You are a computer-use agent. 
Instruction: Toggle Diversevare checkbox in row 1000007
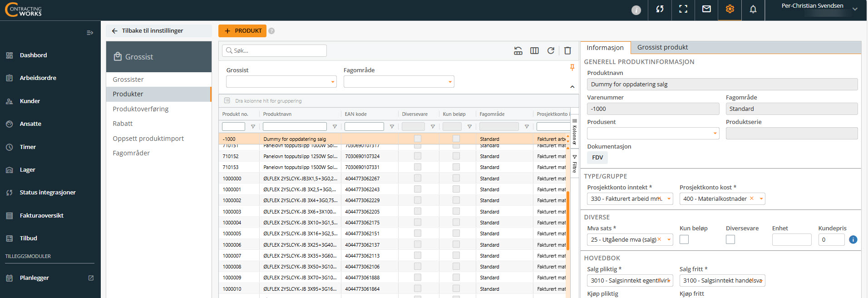pyautogui.click(x=418, y=255)
